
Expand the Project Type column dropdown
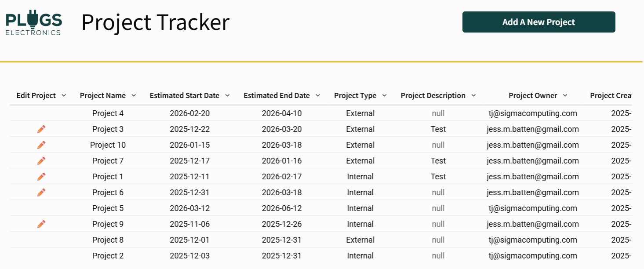pyautogui.click(x=385, y=95)
